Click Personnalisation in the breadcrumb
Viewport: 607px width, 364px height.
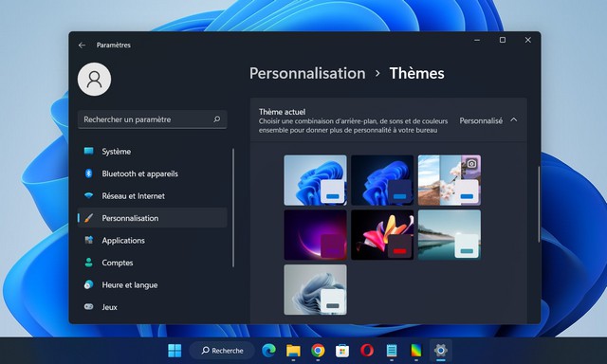(307, 74)
